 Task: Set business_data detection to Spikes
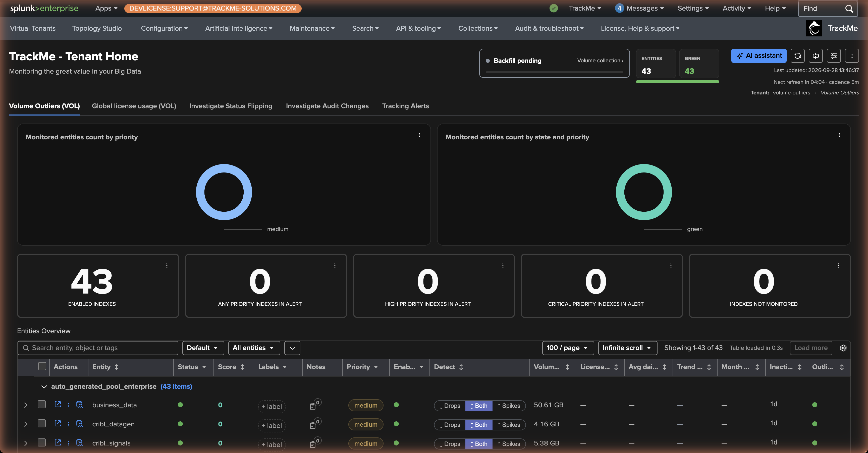point(509,406)
